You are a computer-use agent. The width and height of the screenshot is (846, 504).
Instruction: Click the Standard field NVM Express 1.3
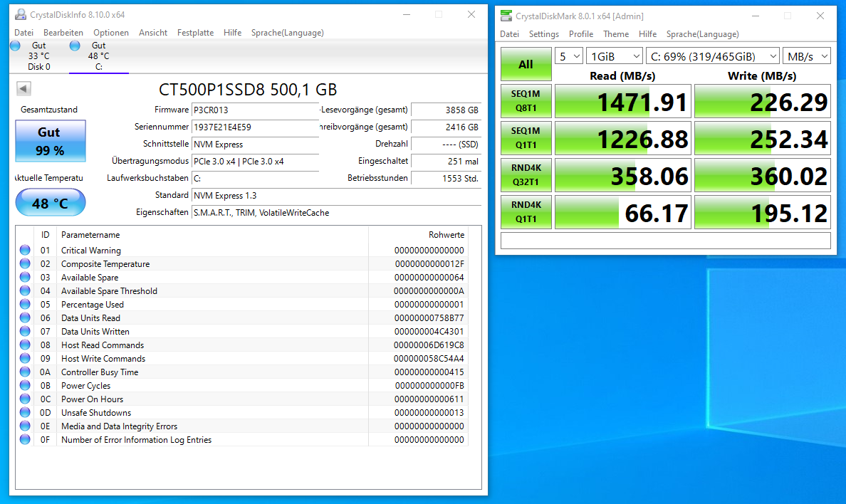click(336, 195)
